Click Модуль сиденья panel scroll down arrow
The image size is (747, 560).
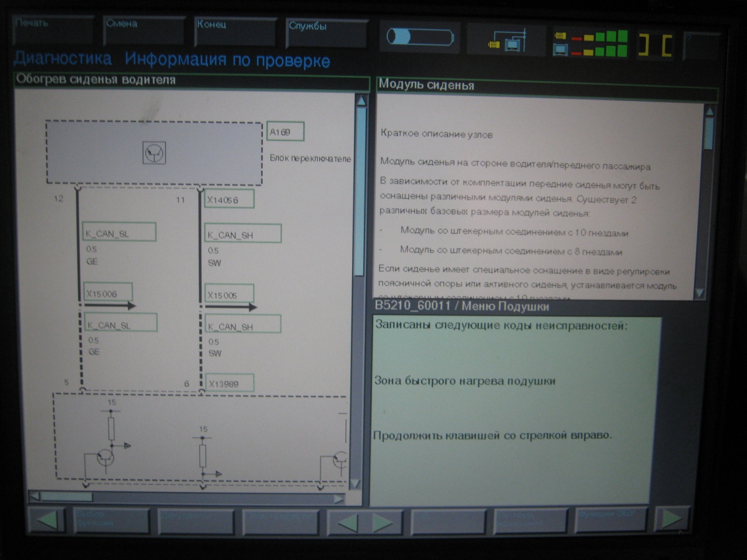[x=701, y=293]
